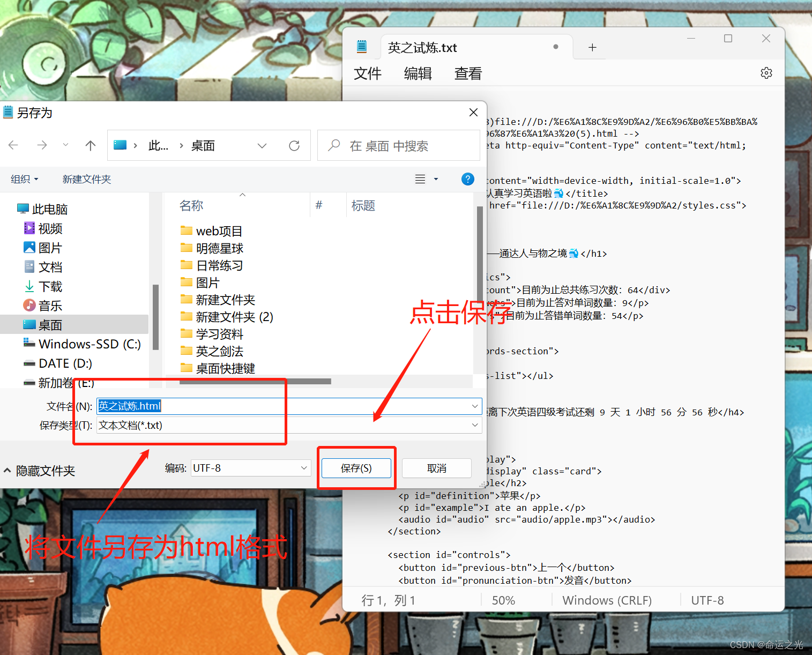Open the Save As dialog help

467,179
